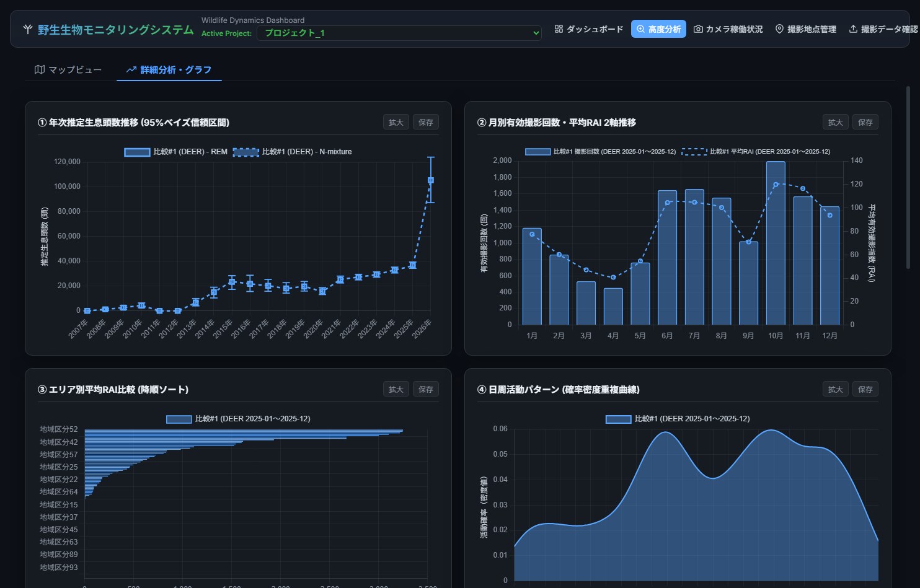Open 撮影地点管理 in the navigation

[x=806, y=29]
